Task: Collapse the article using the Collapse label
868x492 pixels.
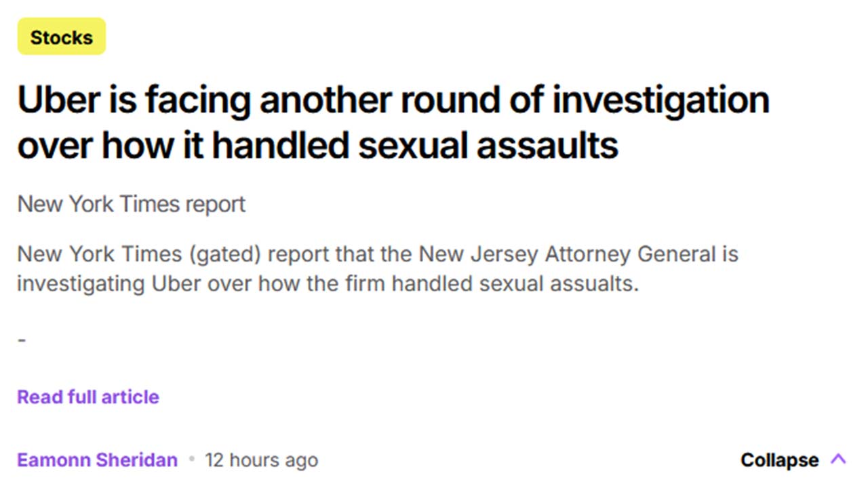Action: (779, 460)
